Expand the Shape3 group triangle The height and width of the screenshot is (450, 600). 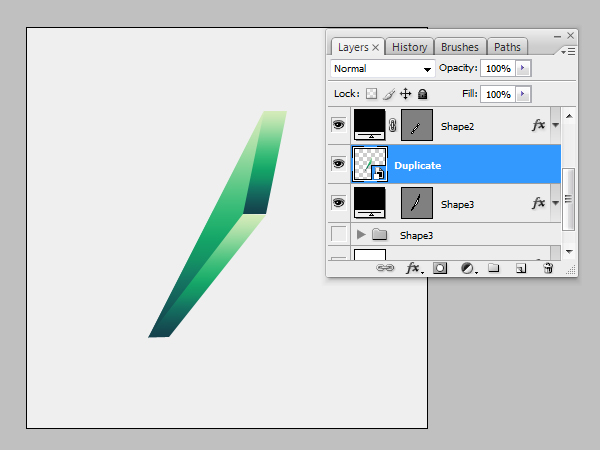(361, 234)
